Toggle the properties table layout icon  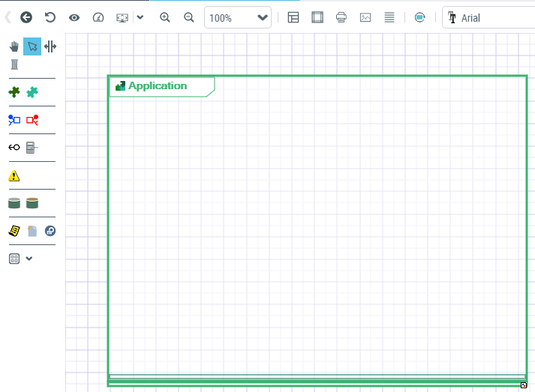[x=293, y=17]
